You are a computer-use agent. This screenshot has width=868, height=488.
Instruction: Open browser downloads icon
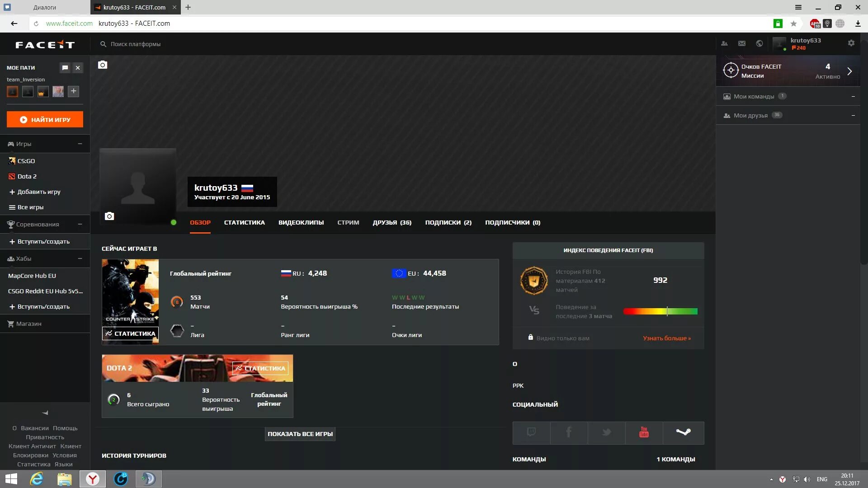click(858, 23)
